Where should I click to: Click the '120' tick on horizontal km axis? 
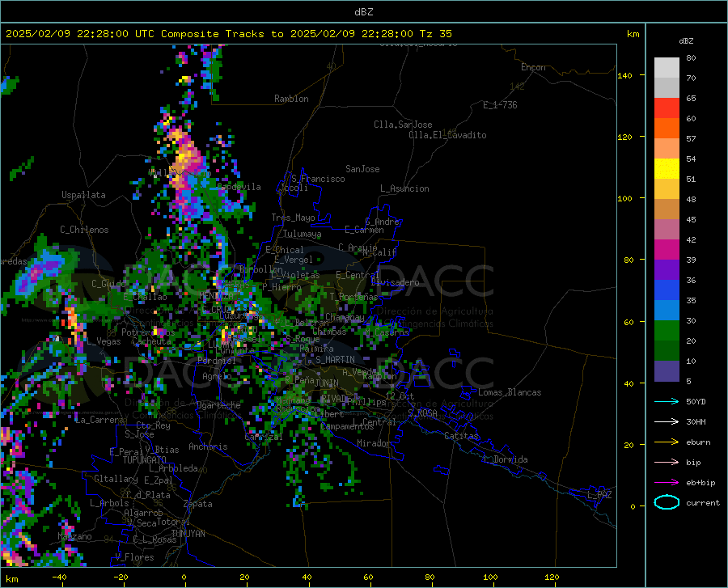click(552, 577)
